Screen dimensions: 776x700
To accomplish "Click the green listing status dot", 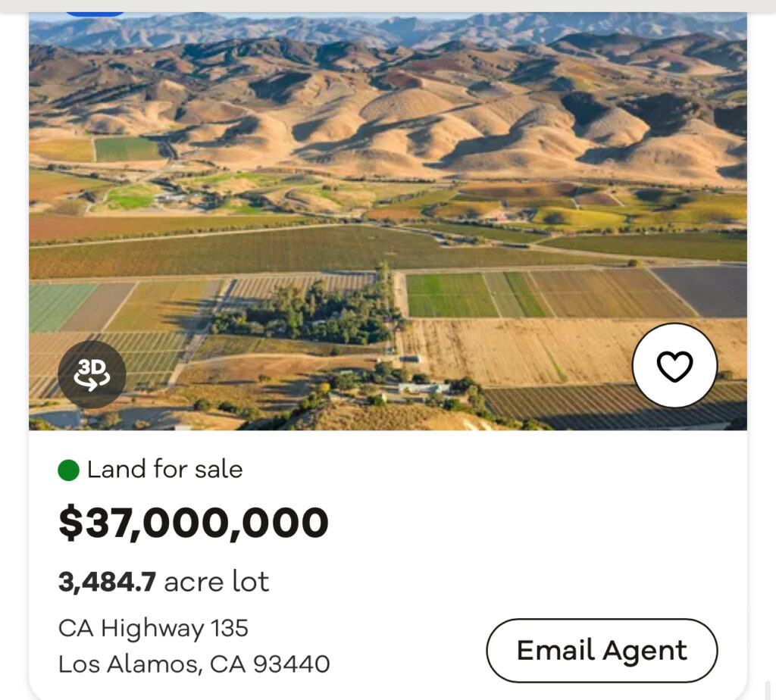I will click(69, 470).
